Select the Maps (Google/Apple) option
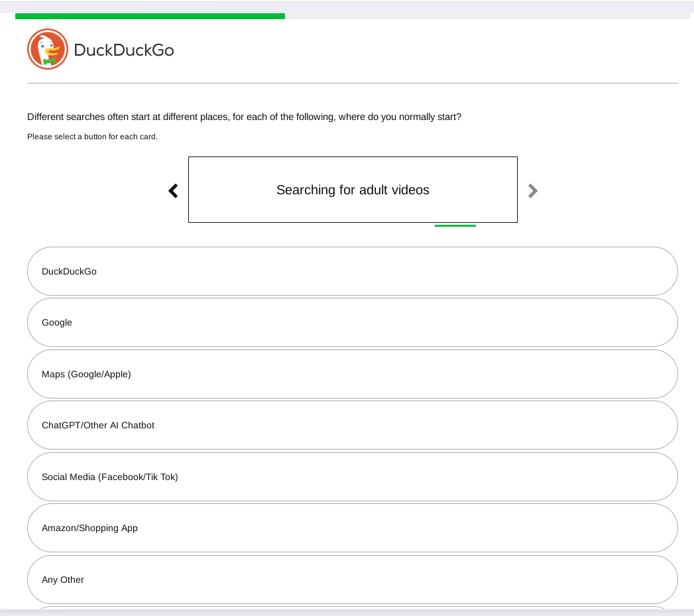 pyautogui.click(x=353, y=374)
